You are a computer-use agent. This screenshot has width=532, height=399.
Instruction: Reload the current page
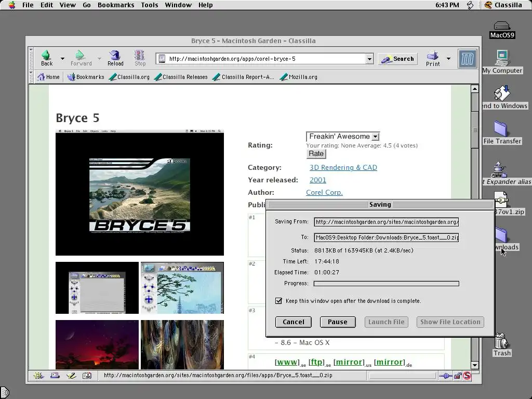(115, 58)
